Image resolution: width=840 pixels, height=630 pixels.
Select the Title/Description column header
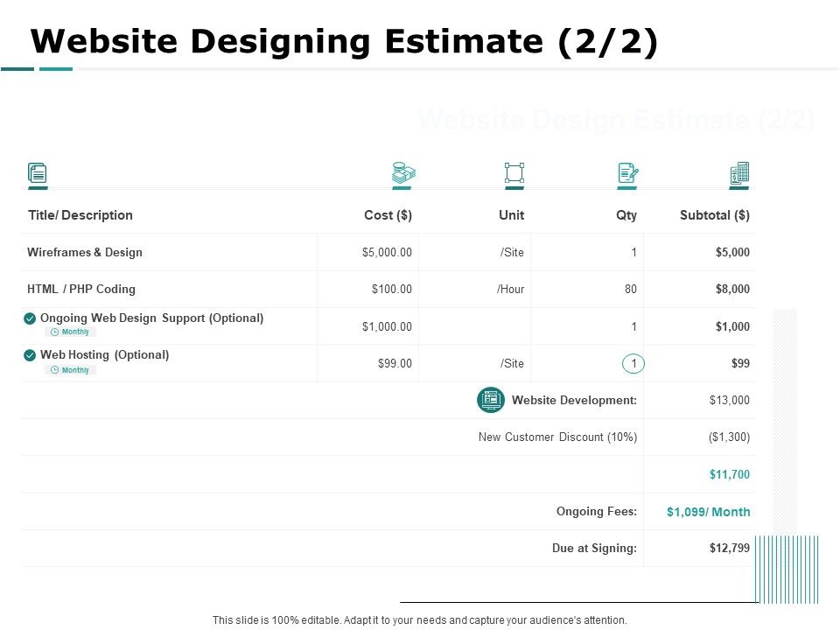81,215
